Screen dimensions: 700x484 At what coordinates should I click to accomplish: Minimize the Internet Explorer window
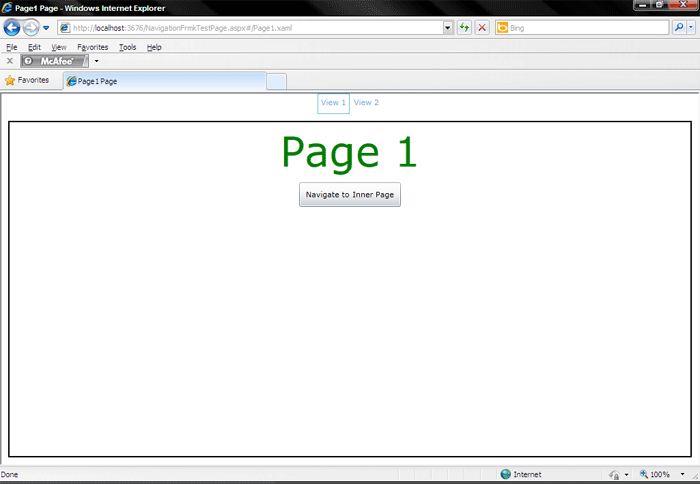pyautogui.click(x=642, y=5)
